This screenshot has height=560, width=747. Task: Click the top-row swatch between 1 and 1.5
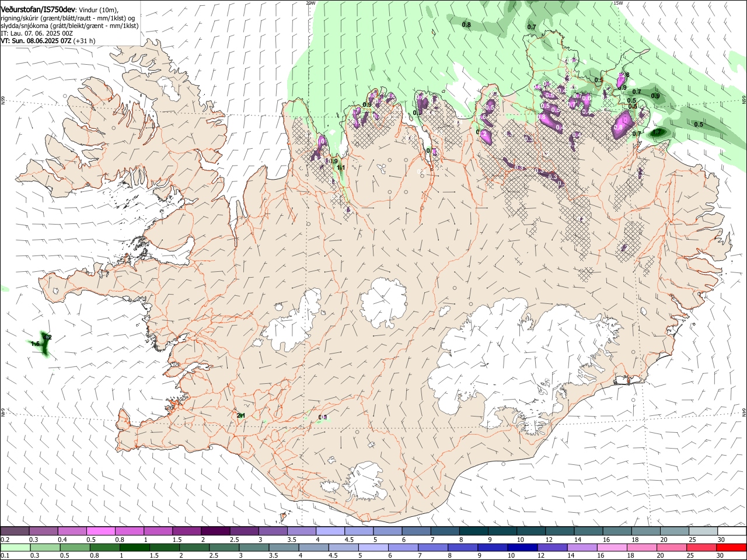pos(158,531)
